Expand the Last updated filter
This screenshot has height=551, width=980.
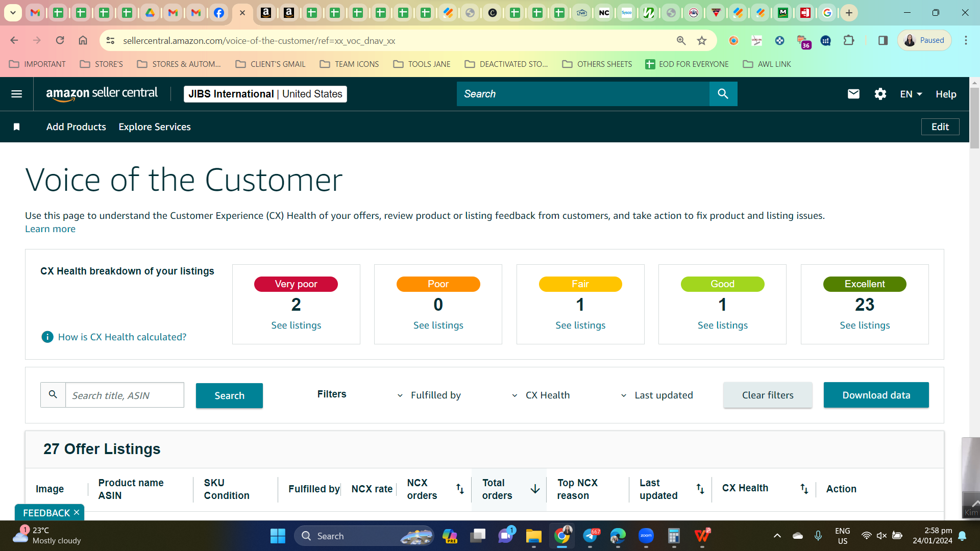(657, 395)
